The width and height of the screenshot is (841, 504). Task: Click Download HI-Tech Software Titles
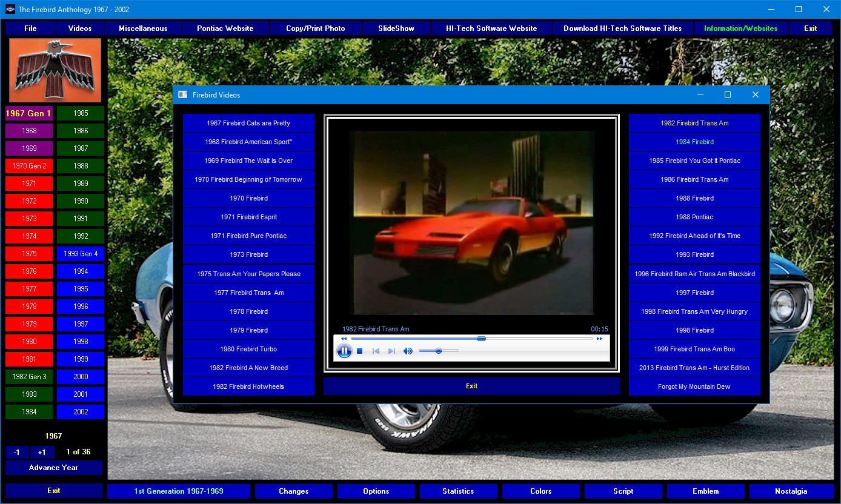(622, 28)
